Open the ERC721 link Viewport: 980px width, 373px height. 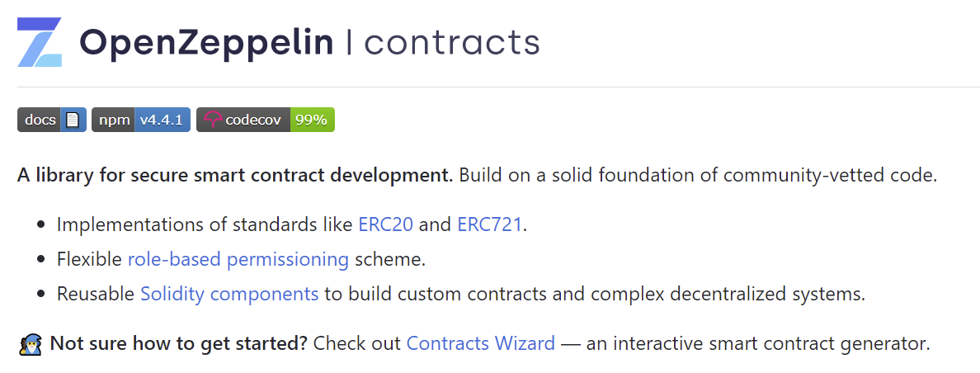(x=489, y=224)
